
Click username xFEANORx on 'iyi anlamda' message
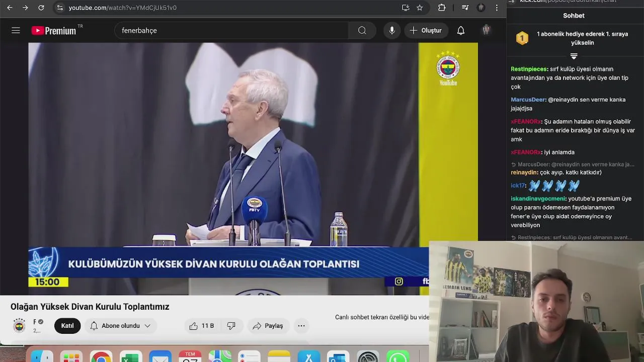(526, 152)
